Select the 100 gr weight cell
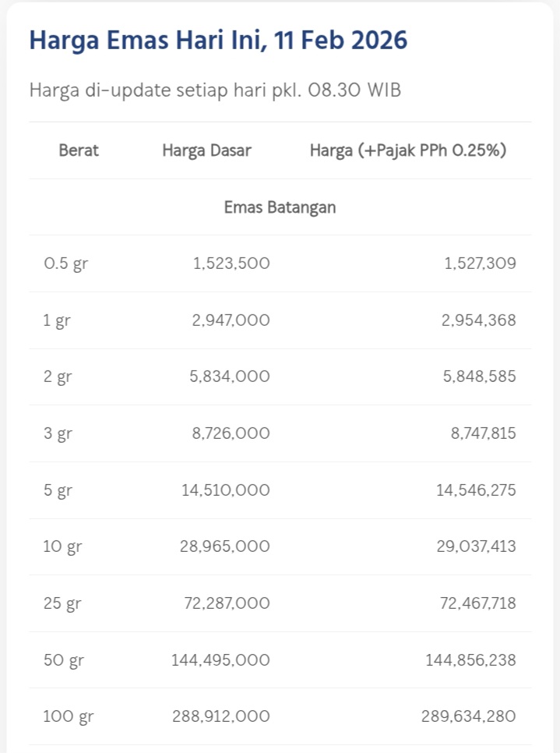 (66, 716)
